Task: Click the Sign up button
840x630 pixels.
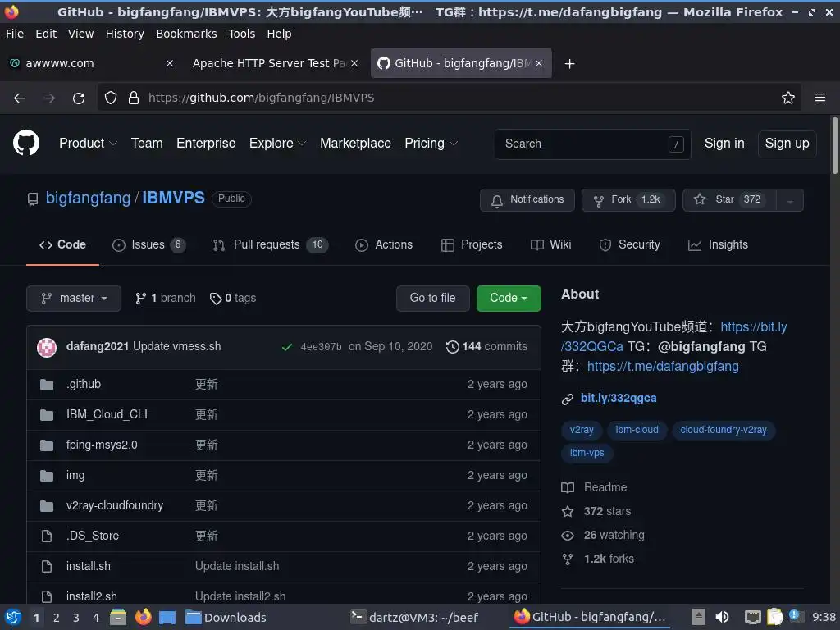Action: [x=787, y=144]
